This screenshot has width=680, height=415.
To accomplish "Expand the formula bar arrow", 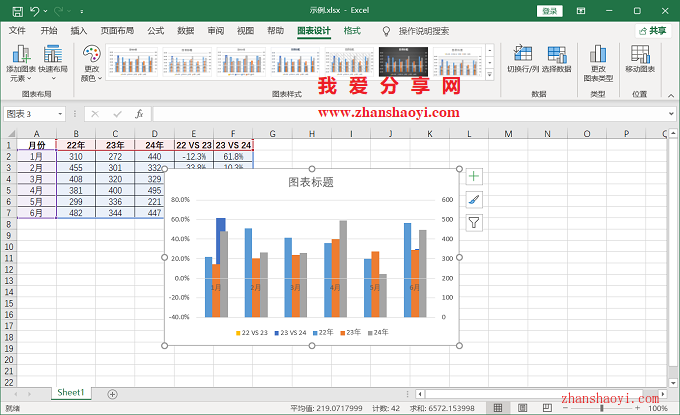I will [x=671, y=114].
